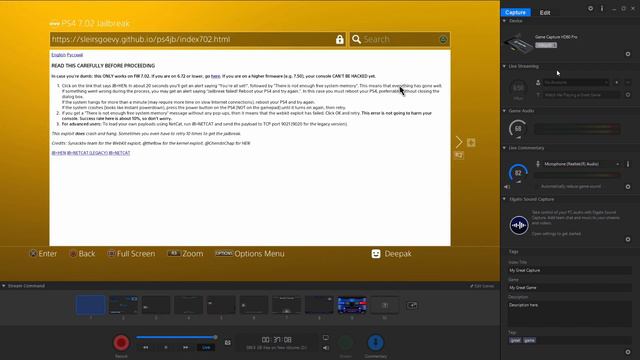640x360 pixels.
Task: Select scene thumbnail 1
Action: coord(91,305)
